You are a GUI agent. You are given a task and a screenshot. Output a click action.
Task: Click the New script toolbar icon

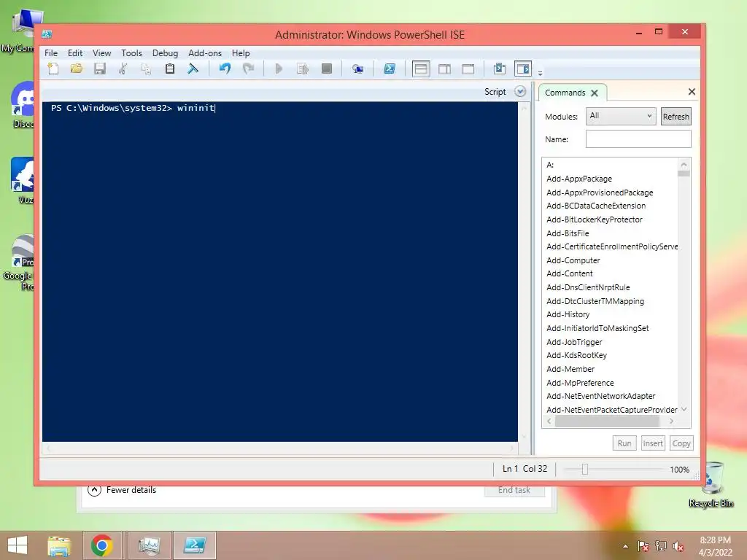pyautogui.click(x=53, y=69)
